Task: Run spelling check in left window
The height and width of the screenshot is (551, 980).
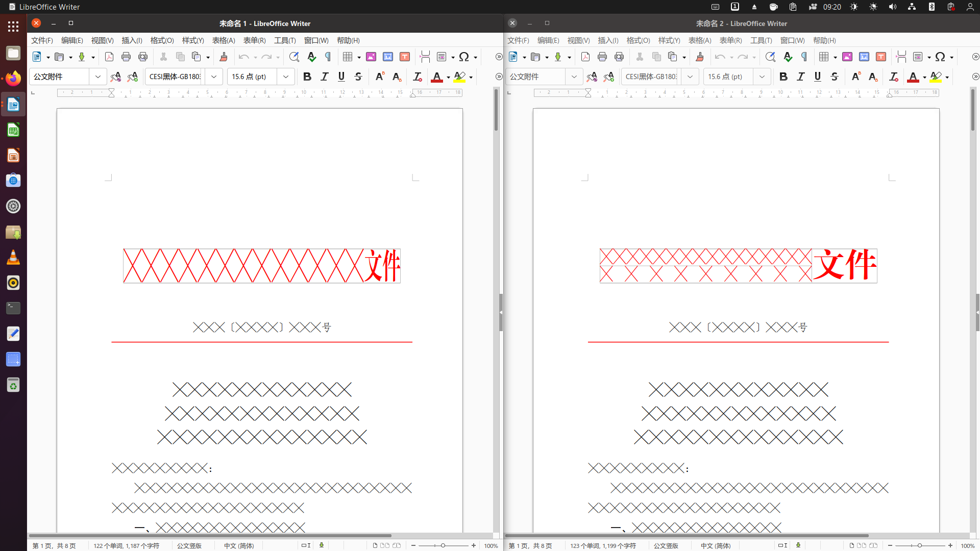Action: [x=311, y=57]
